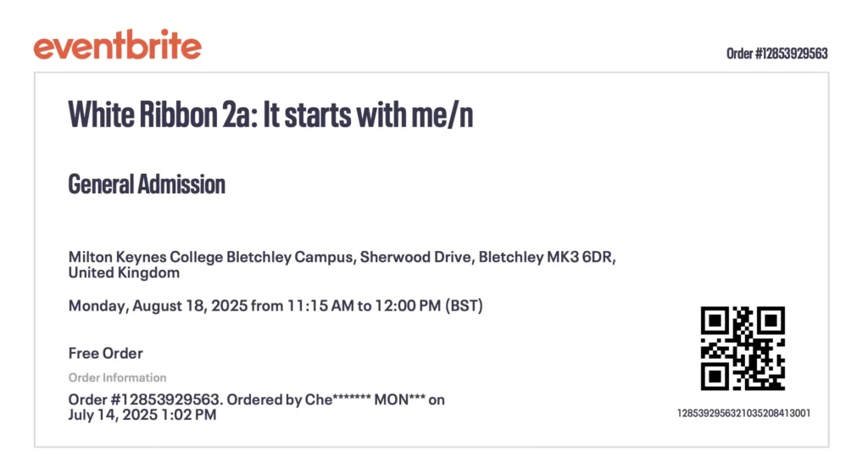Screen dimensions: 868x469
Task: Click the Eventbrite logo
Action: (118, 44)
